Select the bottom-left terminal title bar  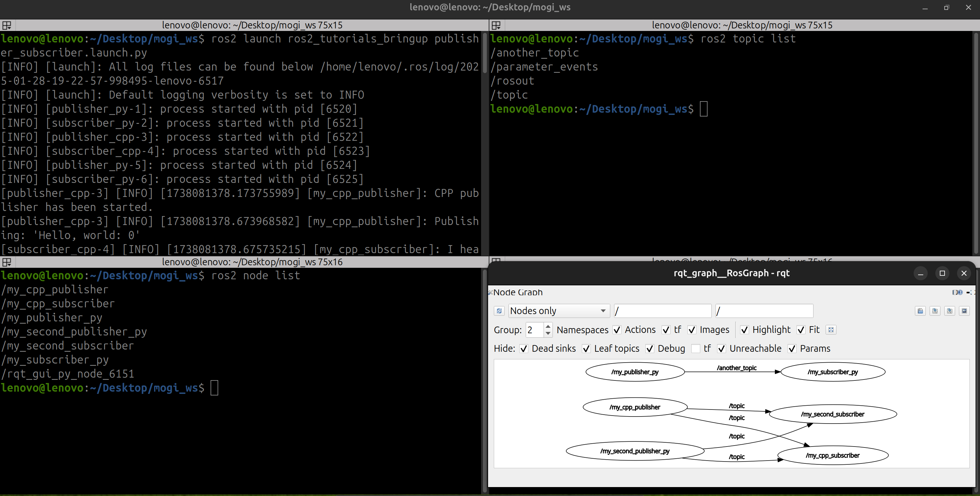coord(252,262)
